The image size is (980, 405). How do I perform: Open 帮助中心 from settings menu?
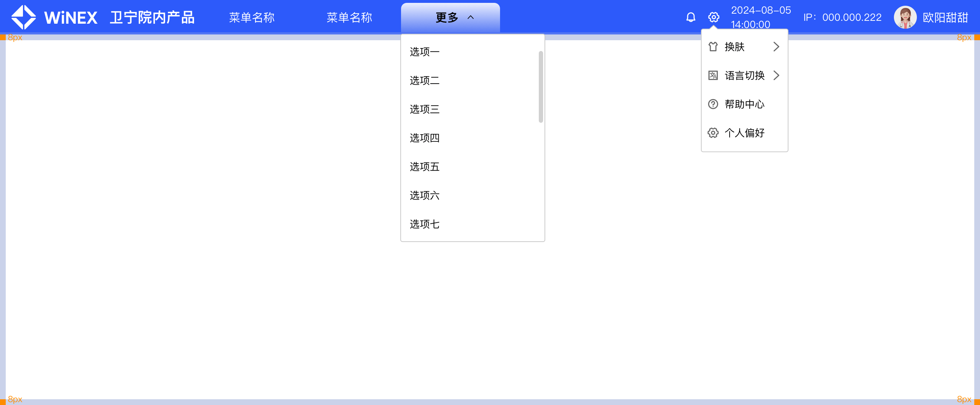[x=745, y=104]
